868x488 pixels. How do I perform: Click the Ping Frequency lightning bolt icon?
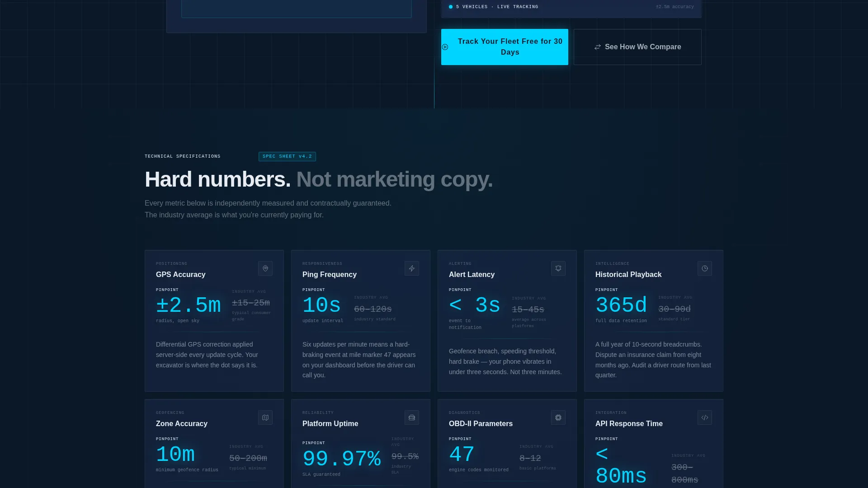point(412,268)
